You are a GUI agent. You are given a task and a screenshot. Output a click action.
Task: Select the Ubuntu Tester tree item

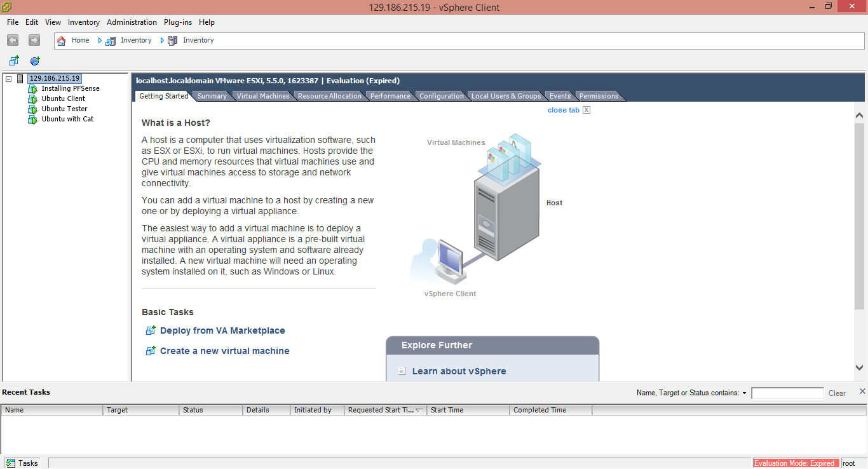[65, 109]
